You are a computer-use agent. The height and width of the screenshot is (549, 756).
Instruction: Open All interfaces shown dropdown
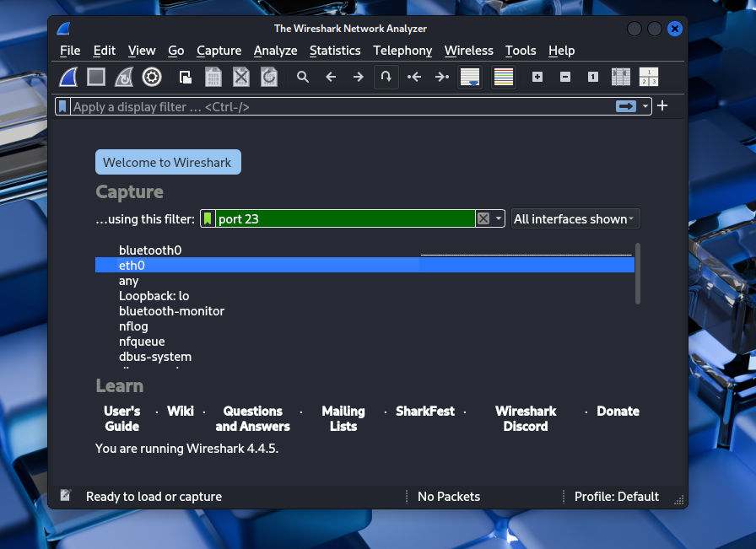(575, 218)
